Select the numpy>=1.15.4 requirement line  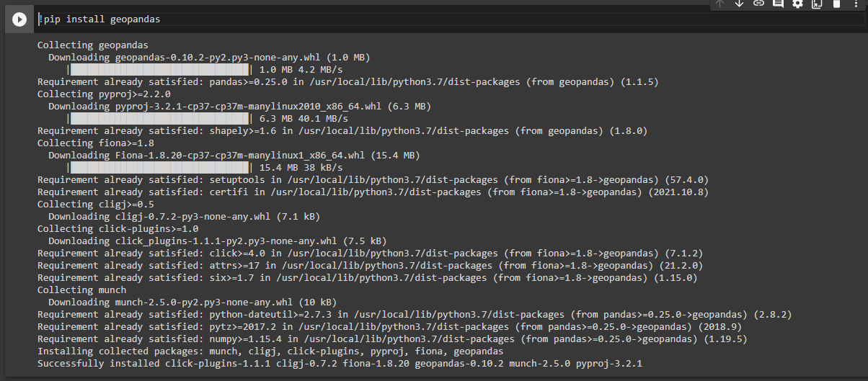point(392,339)
